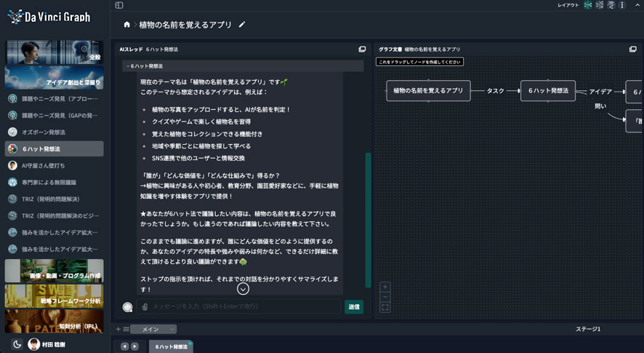Toggle dark mode moon icon
Image resolution: width=644 pixels, height=353 pixels.
coord(17,344)
